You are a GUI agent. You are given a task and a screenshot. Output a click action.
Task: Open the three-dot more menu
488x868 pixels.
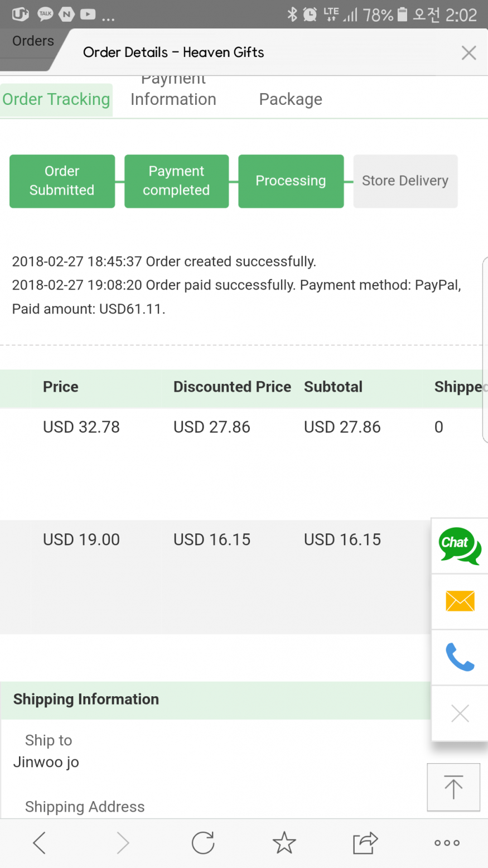pyautogui.click(x=447, y=843)
